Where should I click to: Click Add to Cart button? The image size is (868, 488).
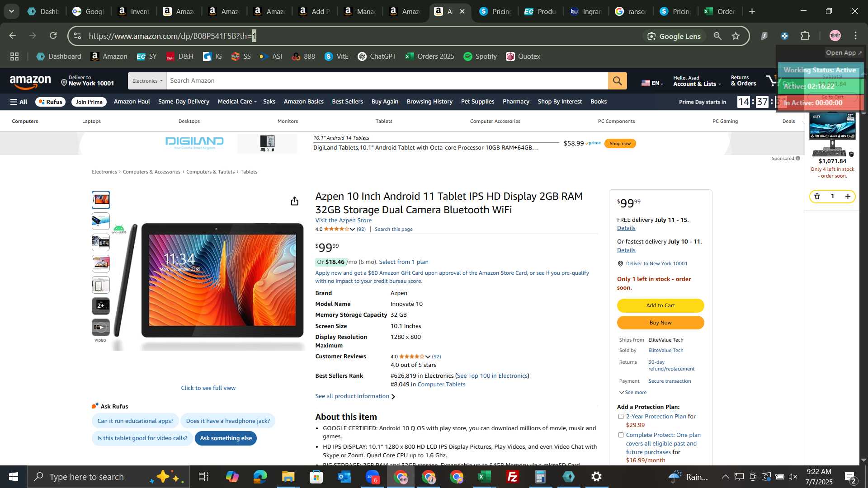tap(660, 305)
